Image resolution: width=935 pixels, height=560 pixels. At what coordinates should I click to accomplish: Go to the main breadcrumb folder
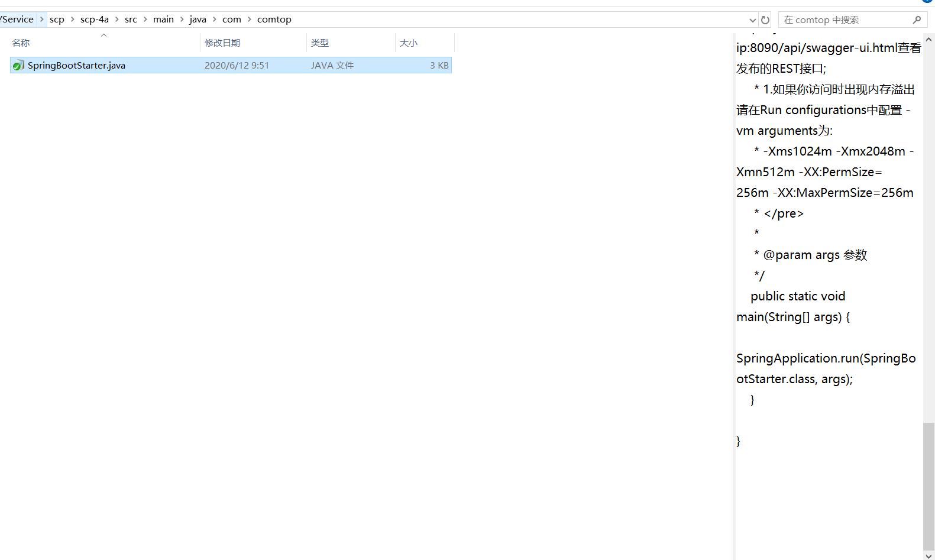coord(163,19)
